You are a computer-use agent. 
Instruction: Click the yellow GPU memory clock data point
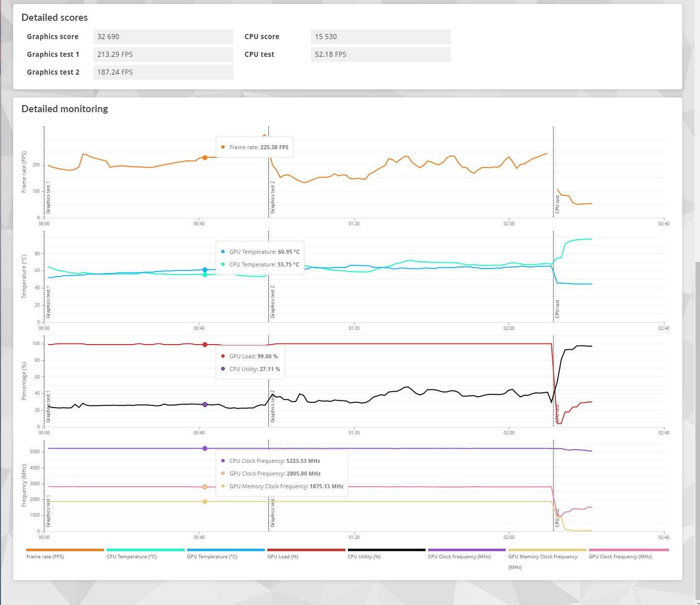(x=205, y=501)
